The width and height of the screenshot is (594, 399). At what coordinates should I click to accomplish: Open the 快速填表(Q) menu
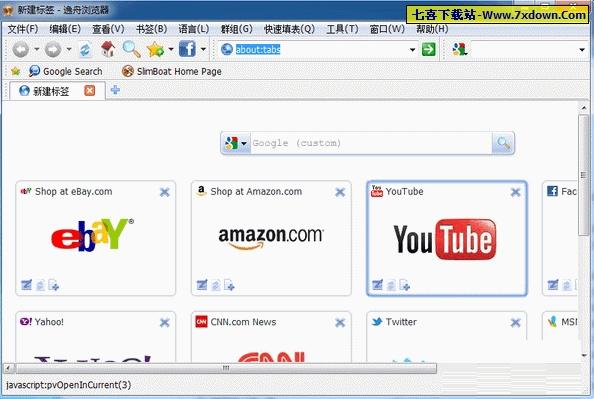(289, 29)
